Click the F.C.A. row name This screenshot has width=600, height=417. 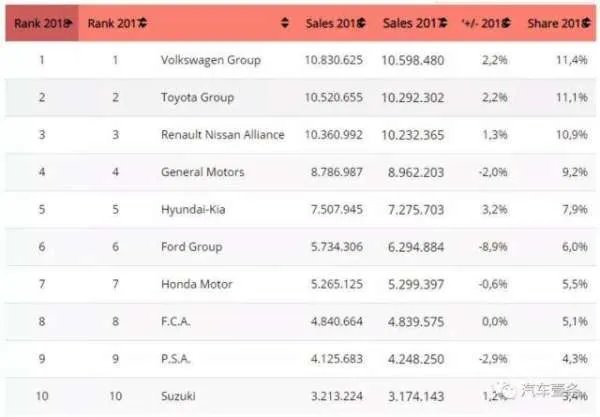click(x=177, y=322)
